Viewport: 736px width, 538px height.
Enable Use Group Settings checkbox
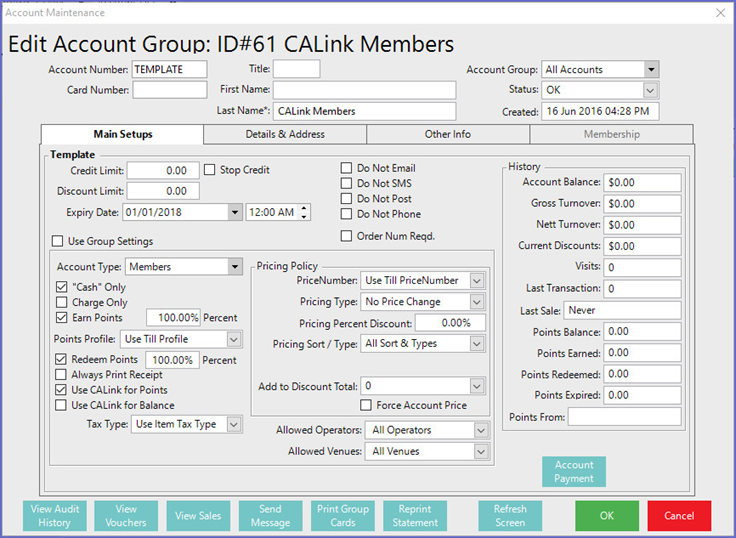point(57,241)
